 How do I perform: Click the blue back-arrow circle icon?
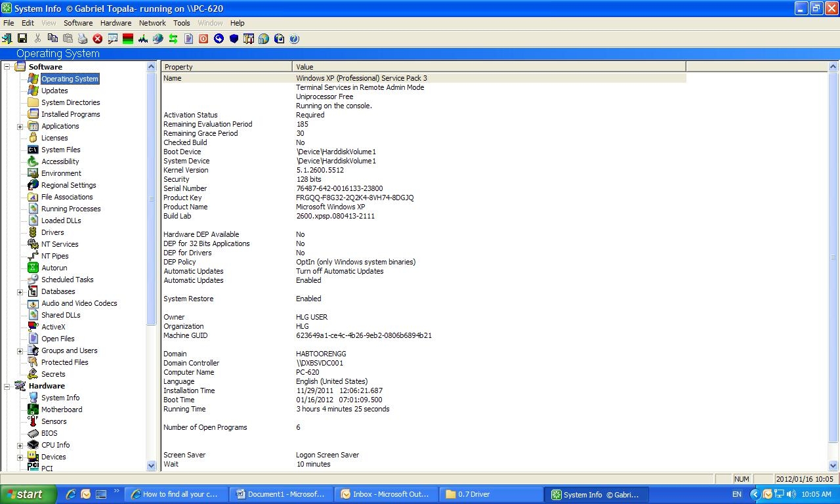[219, 39]
